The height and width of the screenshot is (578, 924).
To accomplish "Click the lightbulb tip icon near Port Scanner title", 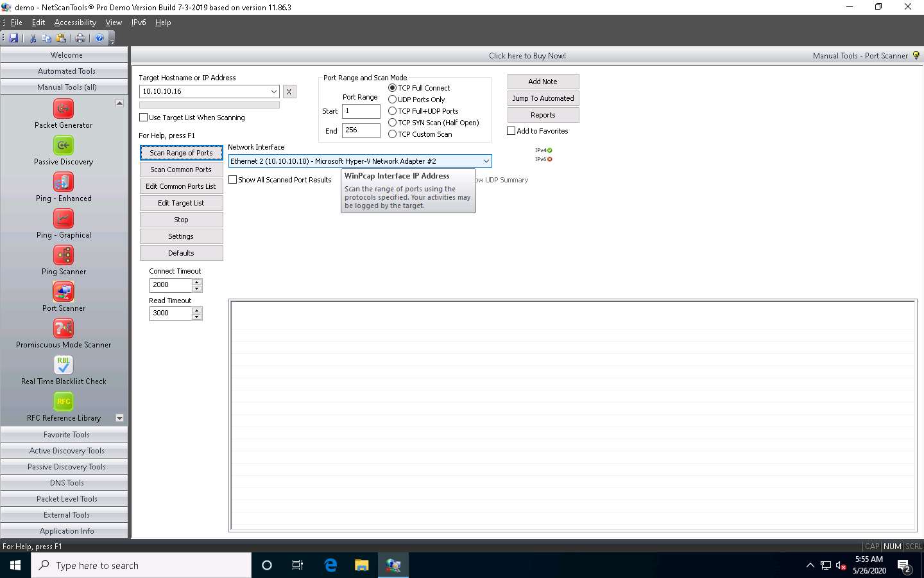I will tap(916, 56).
